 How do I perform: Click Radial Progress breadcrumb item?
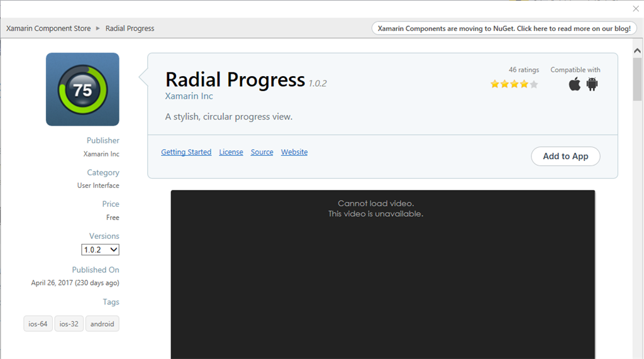[x=130, y=28]
